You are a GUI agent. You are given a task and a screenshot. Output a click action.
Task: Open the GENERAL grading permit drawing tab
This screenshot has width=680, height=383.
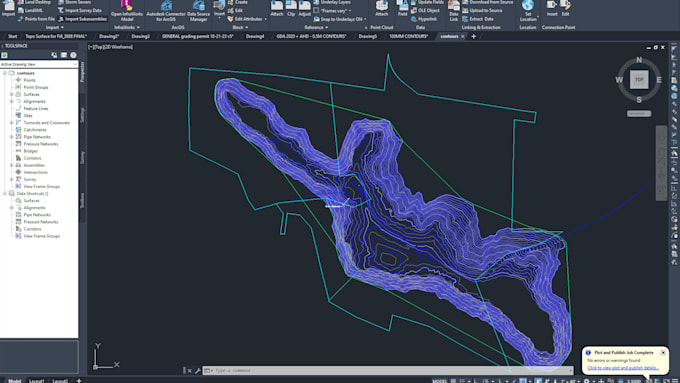pos(198,36)
